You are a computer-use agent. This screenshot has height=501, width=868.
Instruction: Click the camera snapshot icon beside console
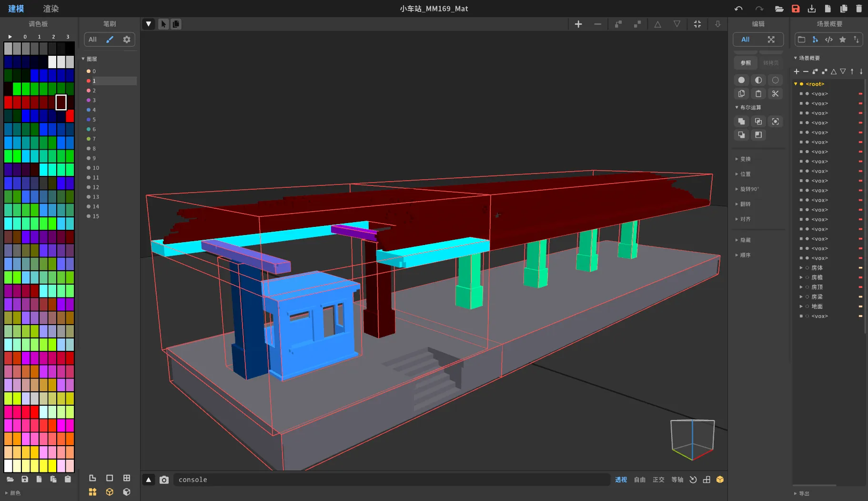coord(164,480)
